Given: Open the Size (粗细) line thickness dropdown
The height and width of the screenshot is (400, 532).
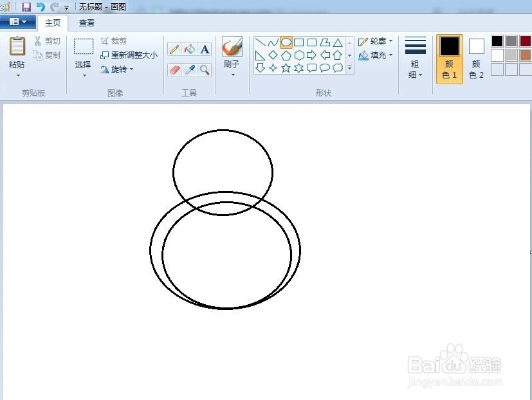Looking at the screenshot, I should (416, 58).
